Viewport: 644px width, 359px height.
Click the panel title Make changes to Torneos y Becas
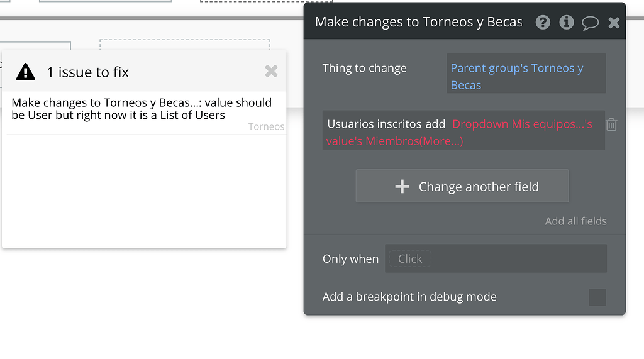click(x=418, y=22)
